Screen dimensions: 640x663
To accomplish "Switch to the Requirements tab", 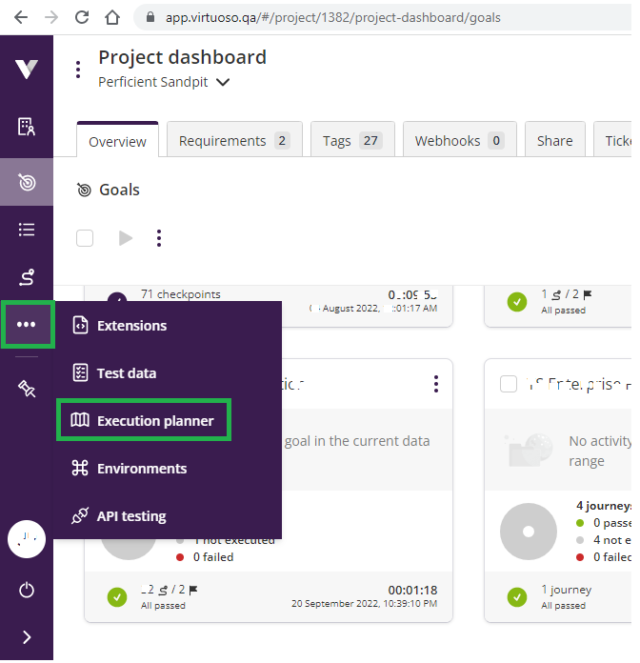I will click(x=235, y=140).
